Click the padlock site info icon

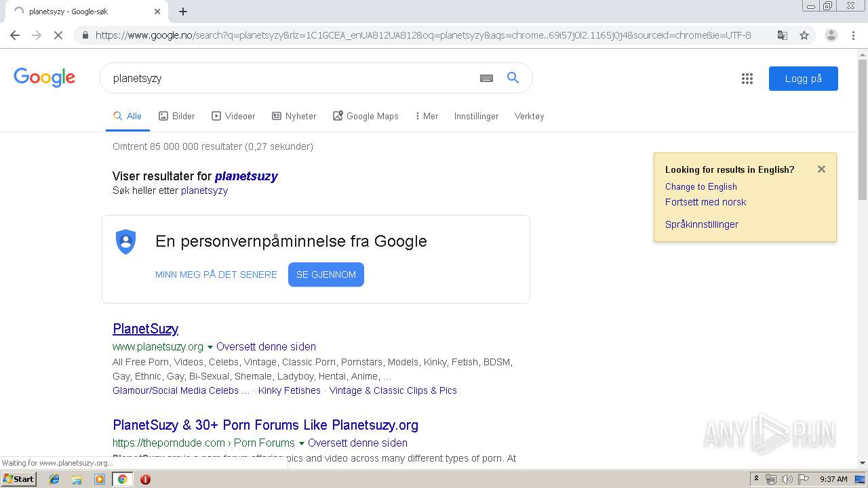[85, 35]
